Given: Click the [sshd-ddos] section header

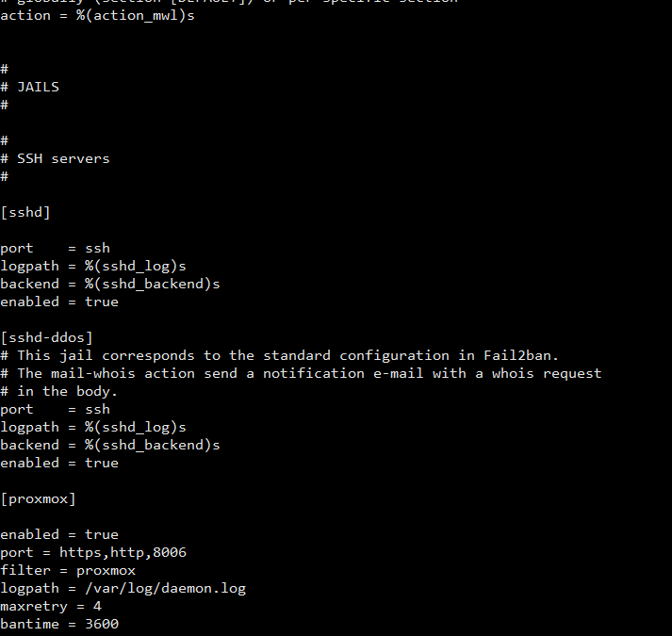Looking at the screenshot, I should (x=47, y=337).
